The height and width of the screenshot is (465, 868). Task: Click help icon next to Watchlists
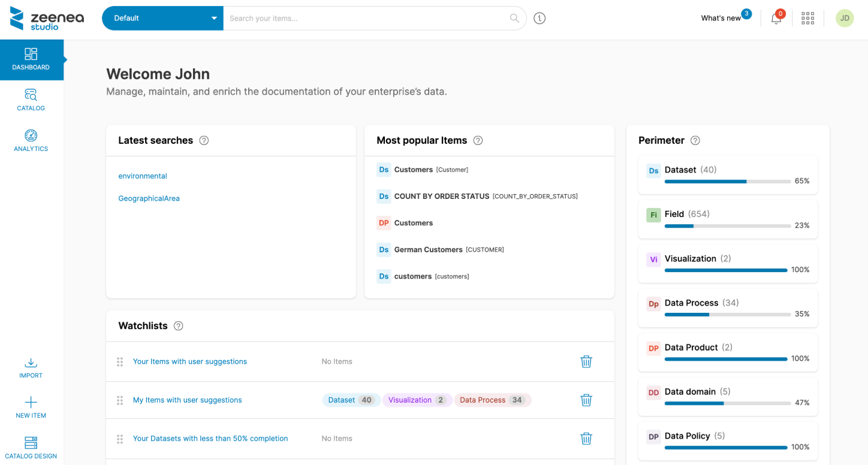pos(178,326)
